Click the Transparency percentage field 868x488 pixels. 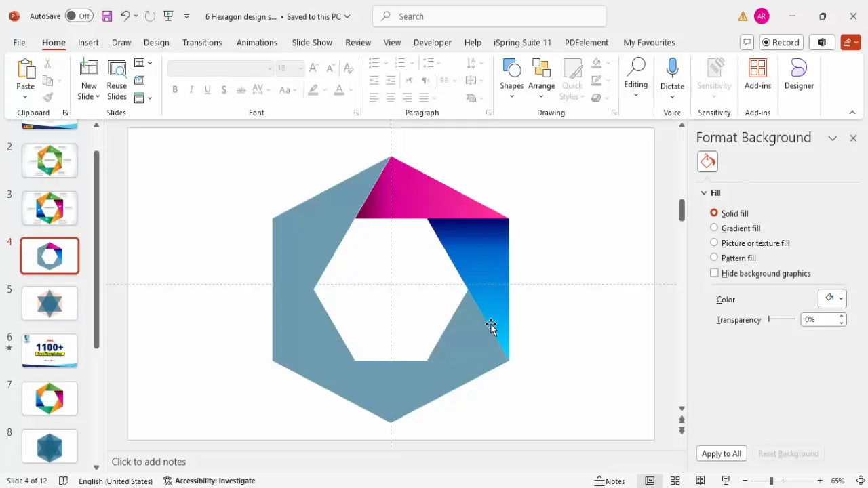[819, 319]
